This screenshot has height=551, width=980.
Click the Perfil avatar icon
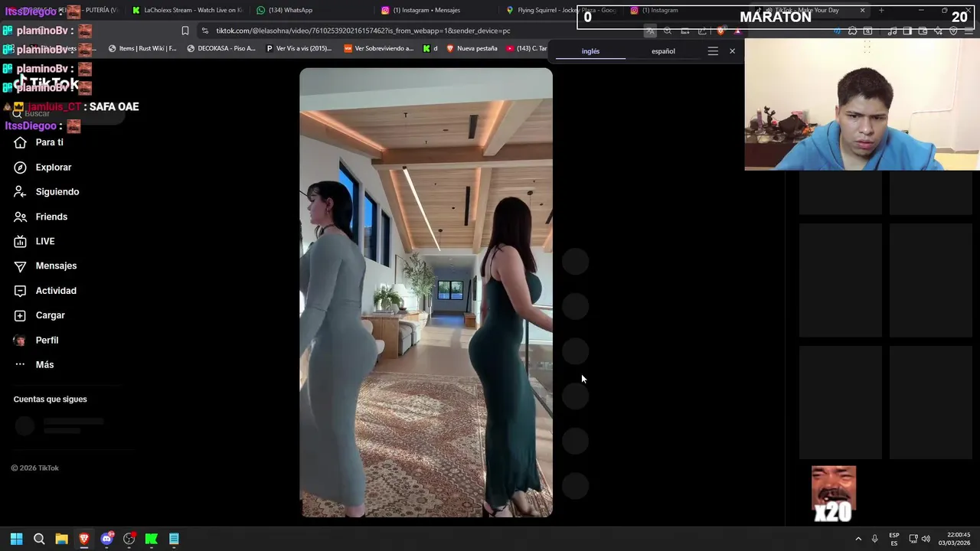click(x=20, y=340)
